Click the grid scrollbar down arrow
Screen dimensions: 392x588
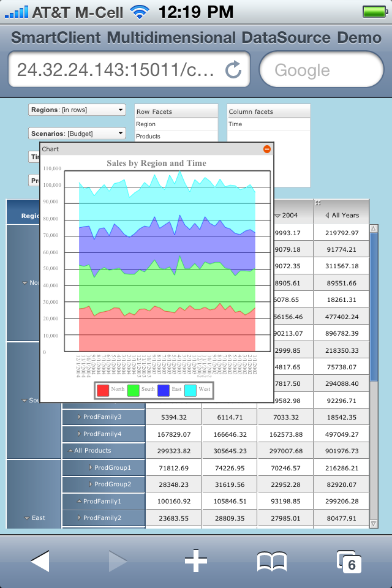tap(374, 524)
